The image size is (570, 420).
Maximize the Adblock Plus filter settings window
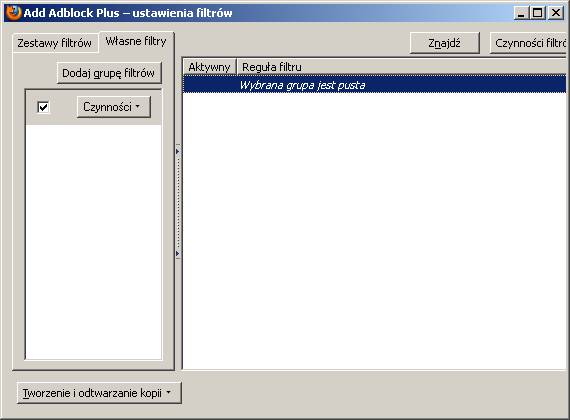coord(537,13)
